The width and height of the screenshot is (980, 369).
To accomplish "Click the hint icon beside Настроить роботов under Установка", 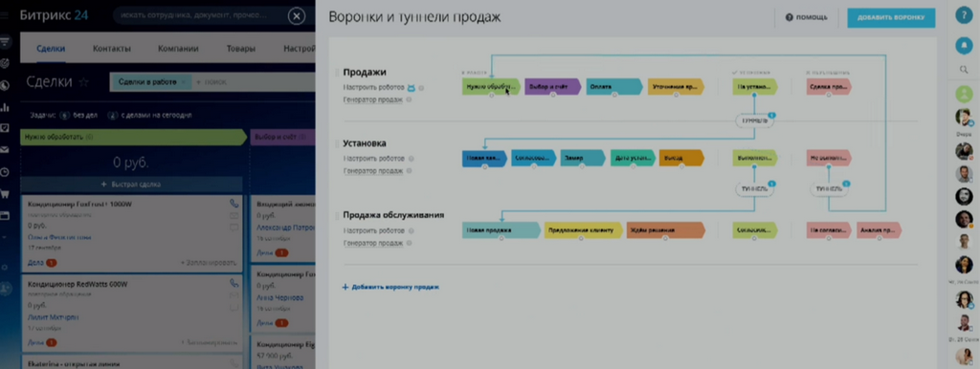I will (411, 159).
